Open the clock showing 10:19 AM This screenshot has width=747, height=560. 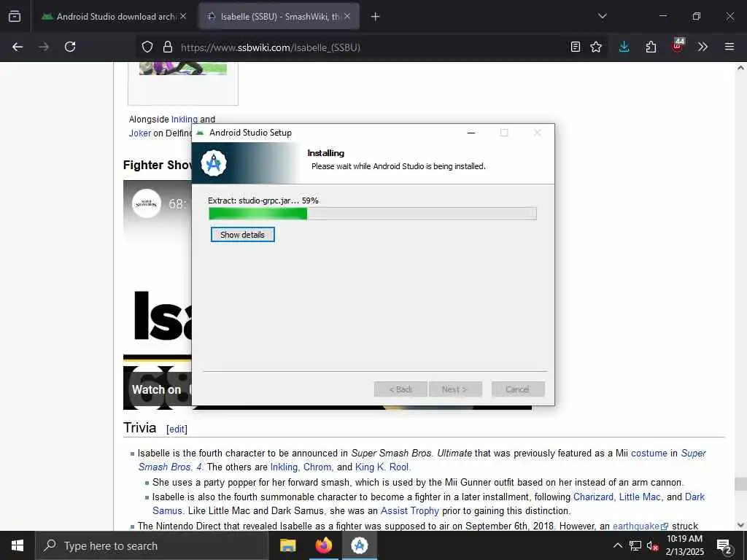pyautogui.click(x=684, y=545)
